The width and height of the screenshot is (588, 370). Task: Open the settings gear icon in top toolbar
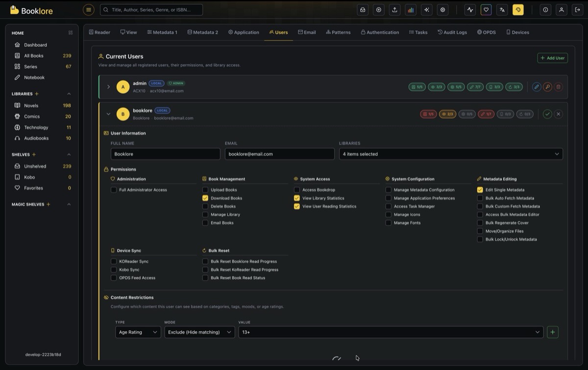pyautogui.click(x=443, y=10)
